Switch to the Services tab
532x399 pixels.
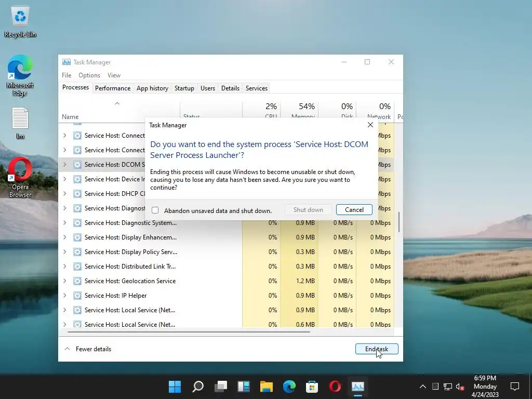click(257, 88)
